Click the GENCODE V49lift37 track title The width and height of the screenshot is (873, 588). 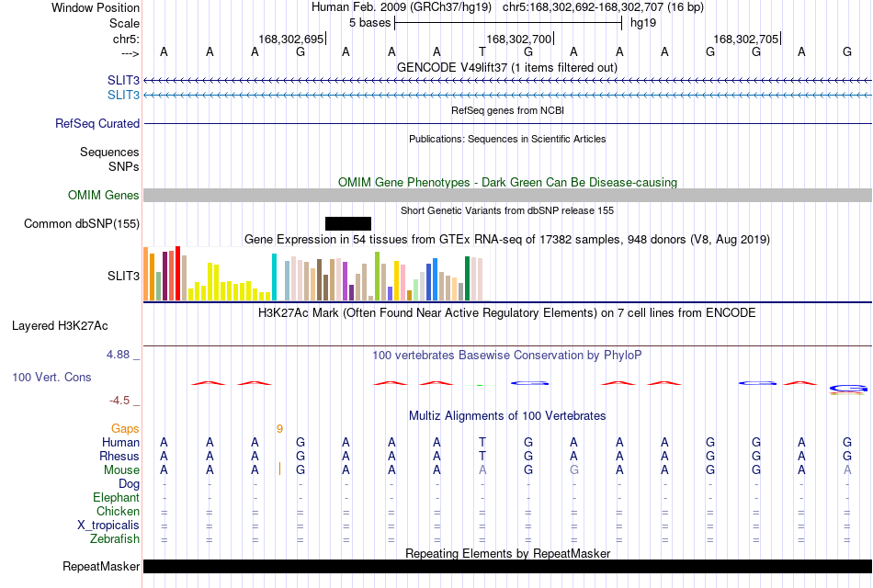coord(507,67)
